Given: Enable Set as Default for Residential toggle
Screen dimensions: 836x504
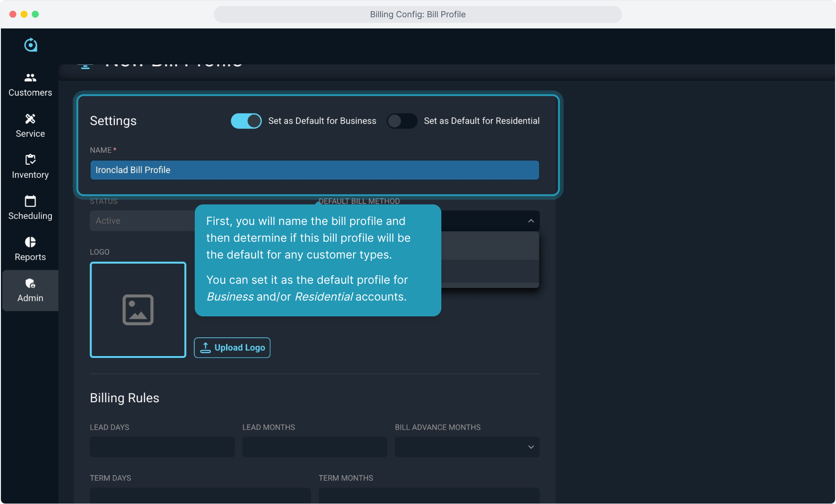Looking at the screenshot, I should tap(402, 121).
